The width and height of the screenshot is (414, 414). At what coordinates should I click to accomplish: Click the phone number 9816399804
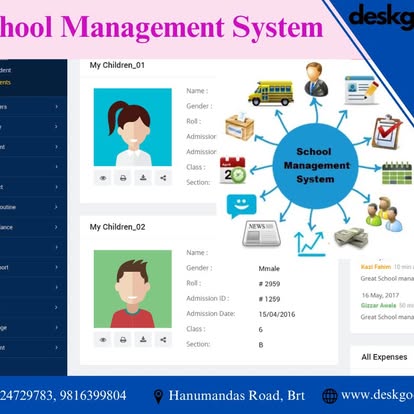(93, 396)
